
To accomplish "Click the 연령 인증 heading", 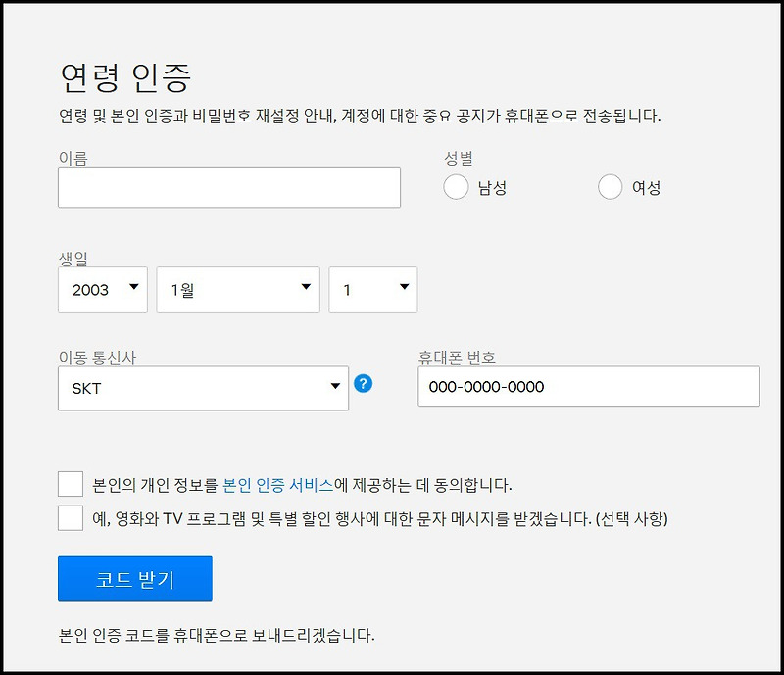I will coord(125,78).
